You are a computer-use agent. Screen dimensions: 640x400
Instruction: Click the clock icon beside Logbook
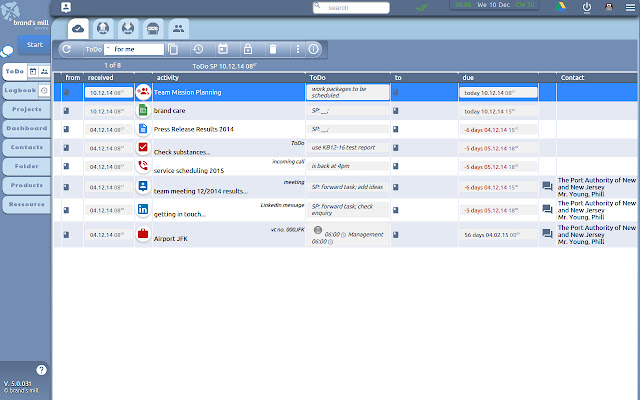click(44, 91)
